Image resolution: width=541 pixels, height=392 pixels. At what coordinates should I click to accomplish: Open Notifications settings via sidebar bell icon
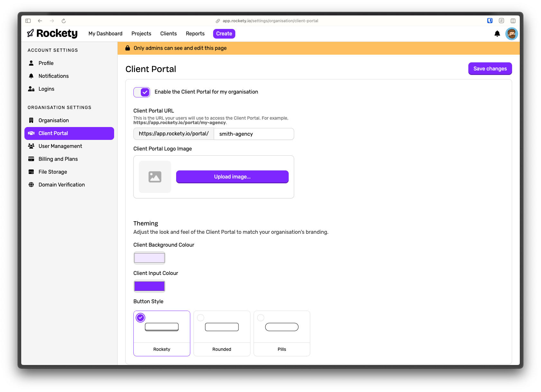(31, 76)
